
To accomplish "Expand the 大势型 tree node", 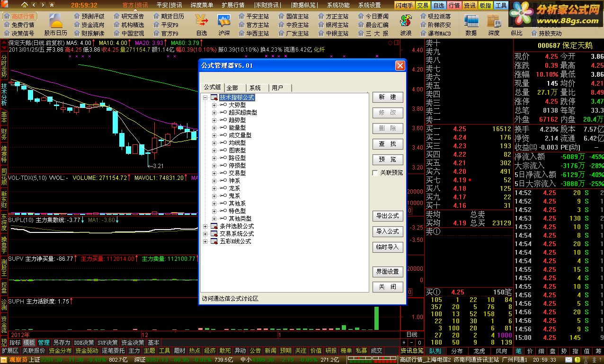I will pos(214,105).
